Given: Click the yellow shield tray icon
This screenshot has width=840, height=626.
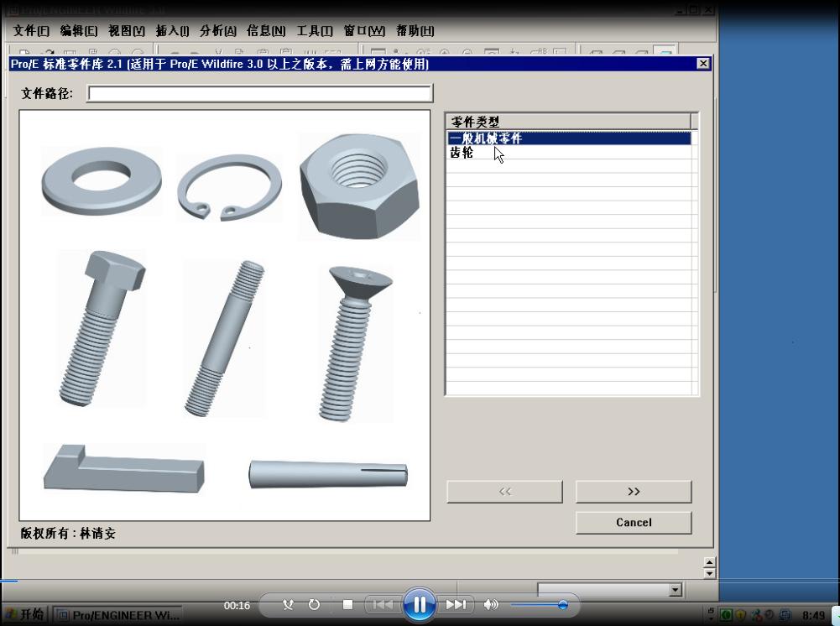Looking at the screenshot, I should tap(741, 615).
